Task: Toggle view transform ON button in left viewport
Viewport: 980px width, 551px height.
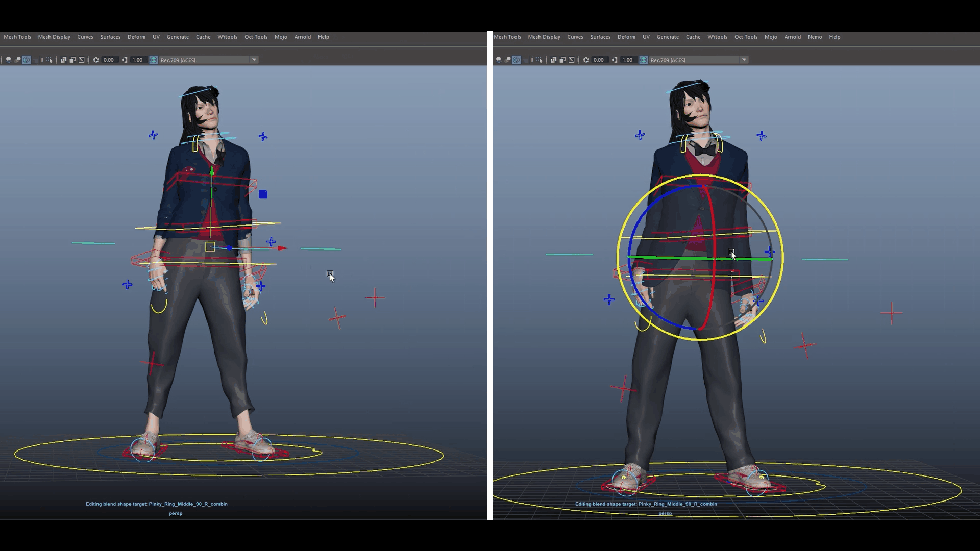Action: point(154,60)
